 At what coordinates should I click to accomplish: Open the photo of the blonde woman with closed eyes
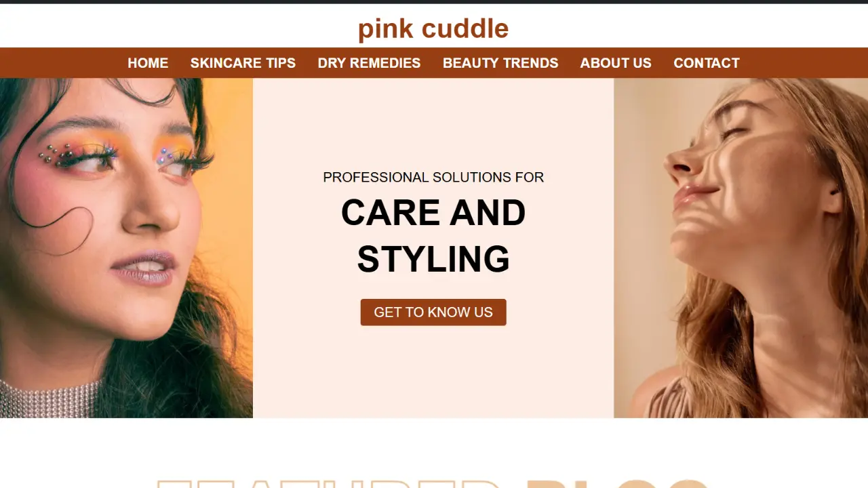[741, 248]
